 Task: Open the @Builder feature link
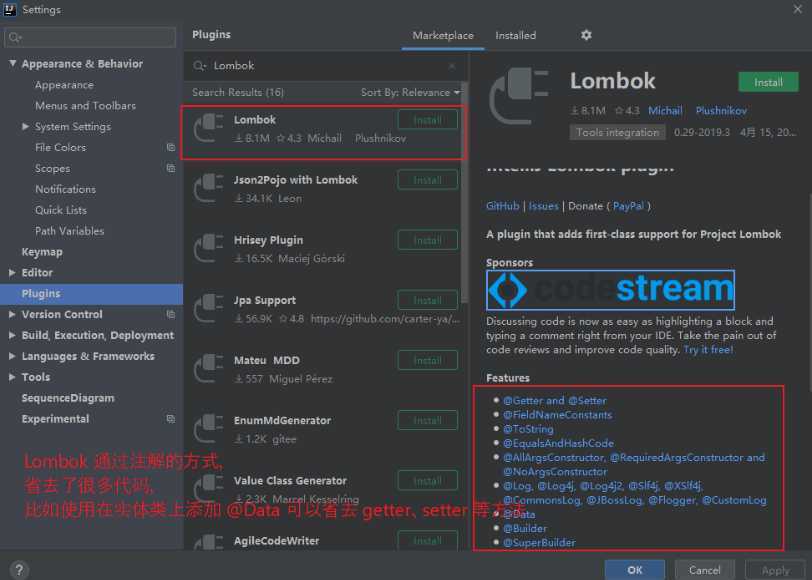tap(525, 528)
